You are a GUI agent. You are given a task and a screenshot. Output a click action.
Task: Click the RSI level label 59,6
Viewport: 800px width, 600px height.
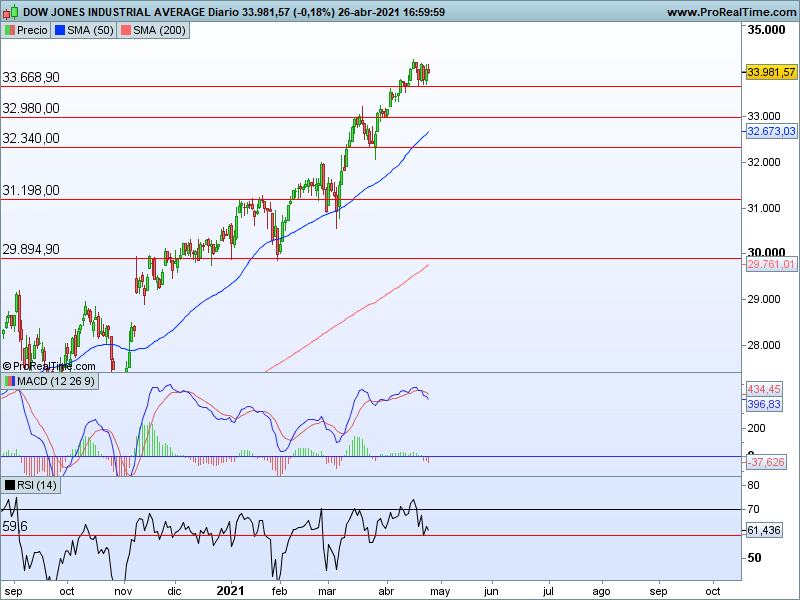point(15,526)
